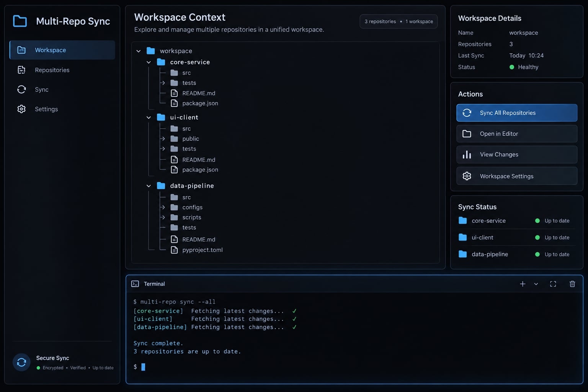Click the Secure Sync circular arrows icon
Screen dimensions: 588x392
click(21, 362)
